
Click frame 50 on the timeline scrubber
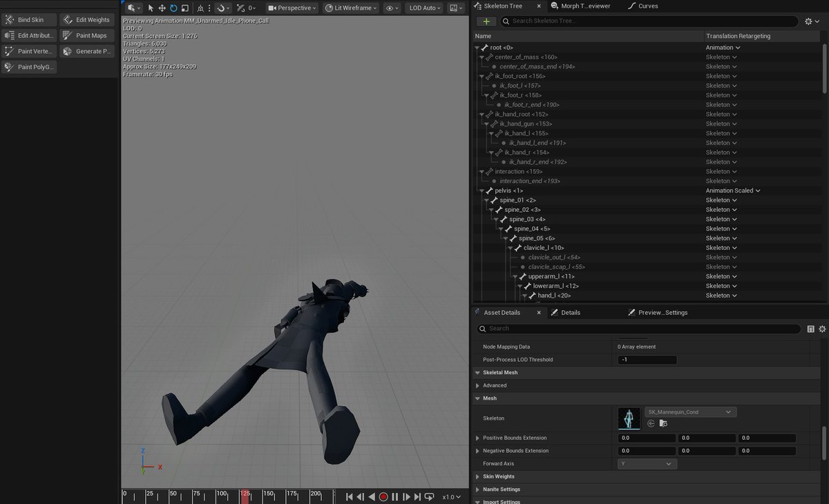point(173,494)
